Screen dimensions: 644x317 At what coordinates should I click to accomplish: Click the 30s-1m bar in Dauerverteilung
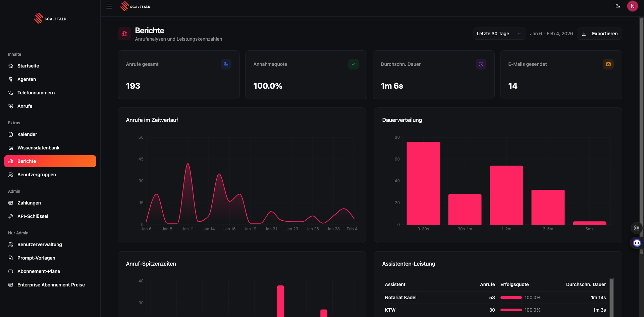coord(465,209)
